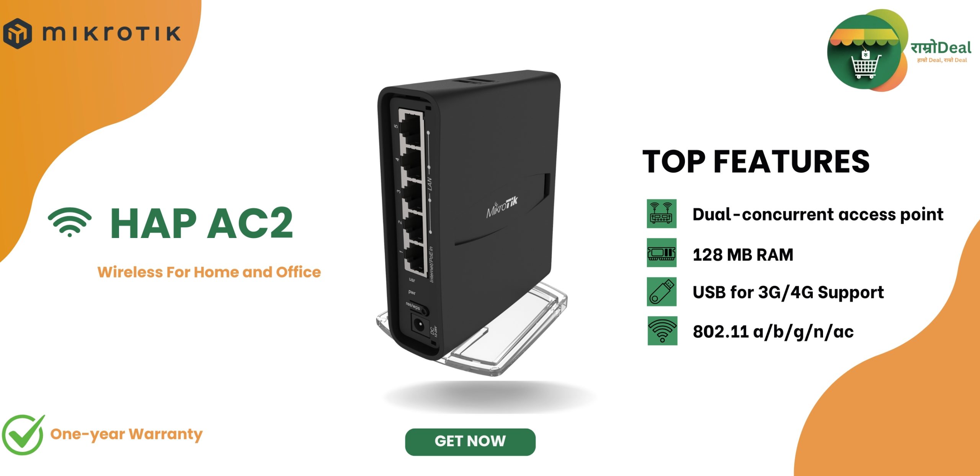Click the green WiFi signal icon beside HAP AC2
Screen dimensions: 980x476
tap(70, 222)
